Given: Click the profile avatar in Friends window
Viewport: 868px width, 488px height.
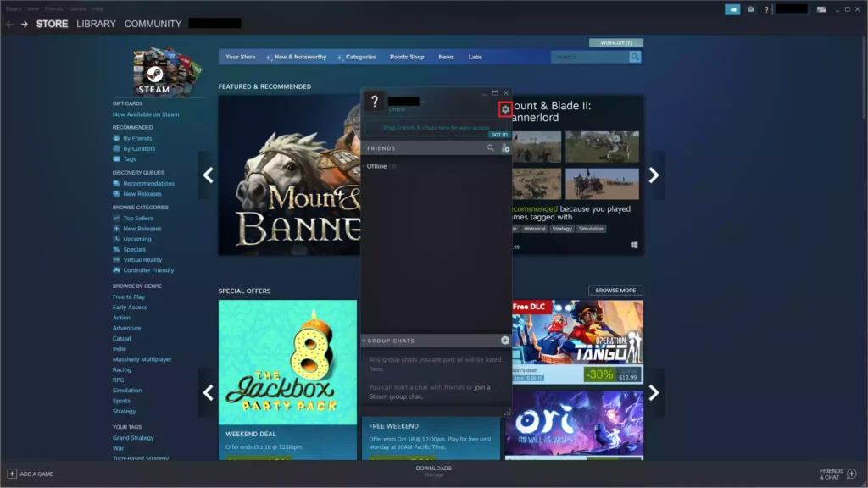Looking at the screenshot, I should pyautogui.click(x=375, y=102).
